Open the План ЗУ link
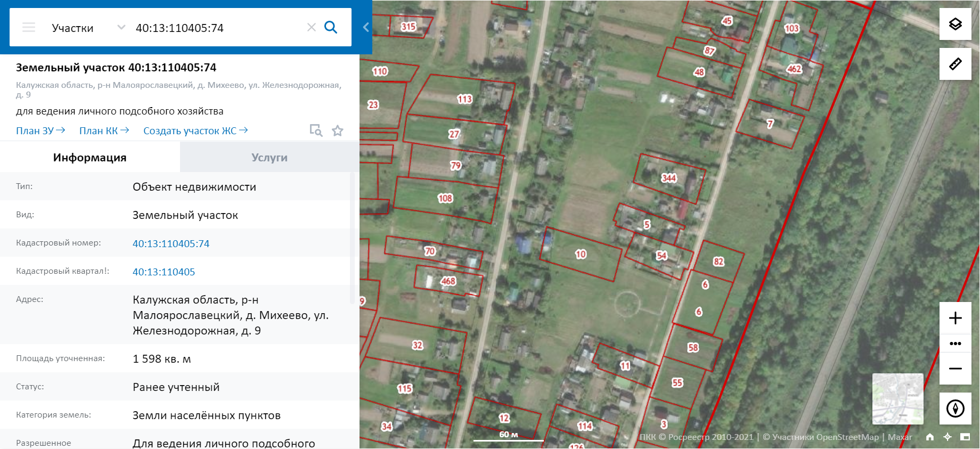980x449 pixels. pos(40,130)
